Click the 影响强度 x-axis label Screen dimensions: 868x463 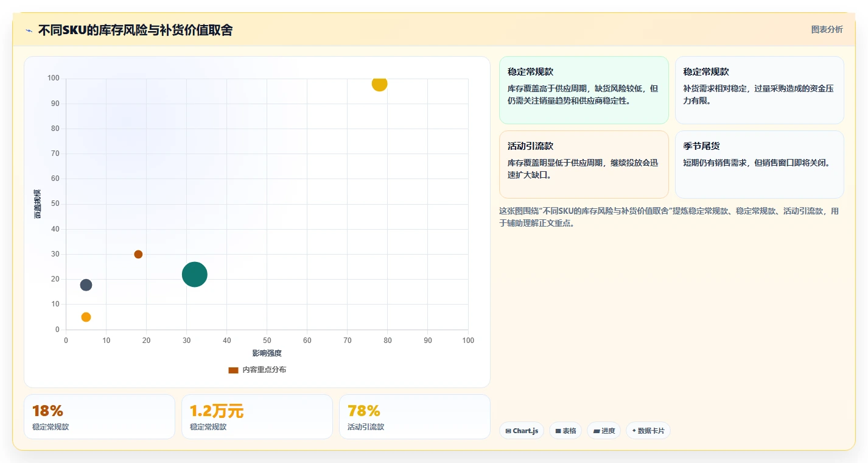tap(267, 353)
